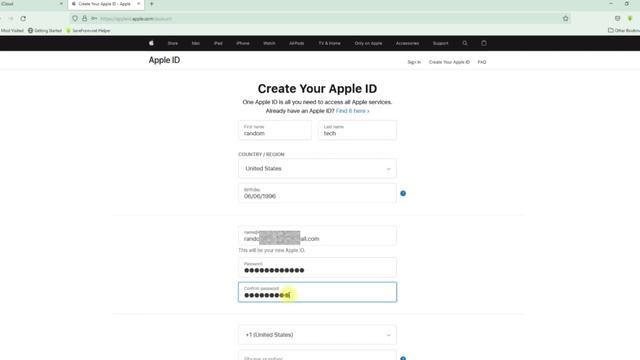Open Only on Apple in navigation
The width and height of the screenshot is (640, 360).
[x=368, y=43]
